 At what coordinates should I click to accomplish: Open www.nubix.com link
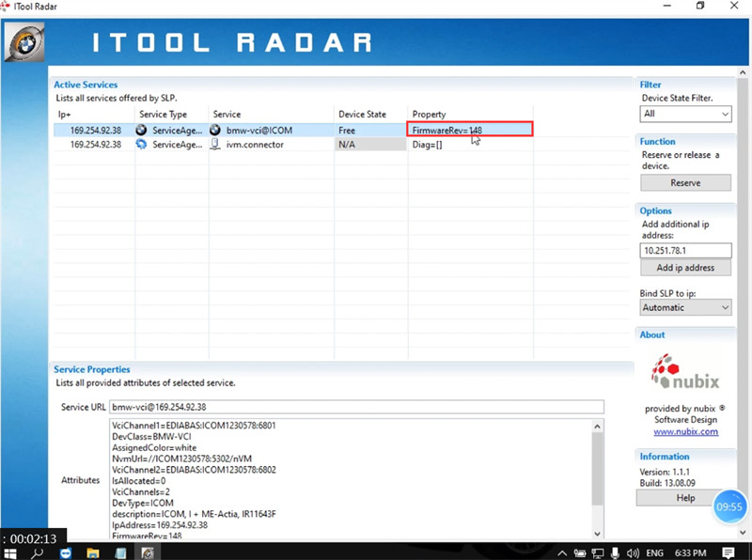pos(685,431)
